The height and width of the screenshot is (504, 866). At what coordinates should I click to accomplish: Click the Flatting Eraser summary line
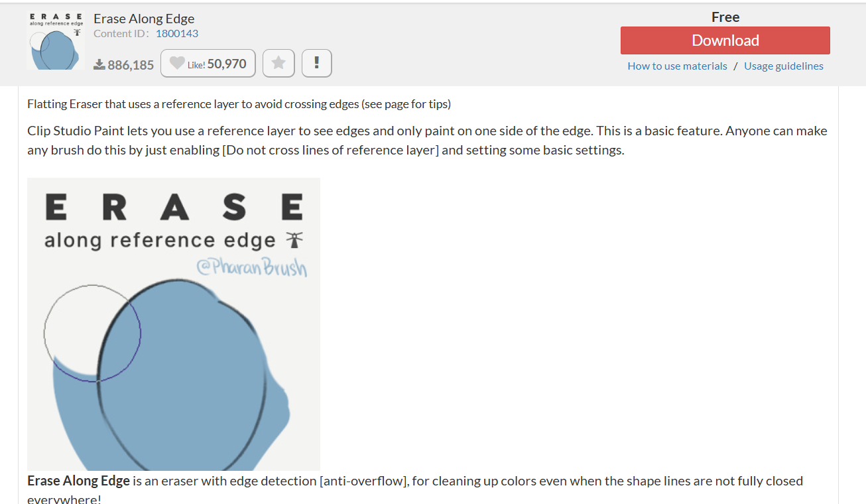pyautogui.click(x=239, y=104)
